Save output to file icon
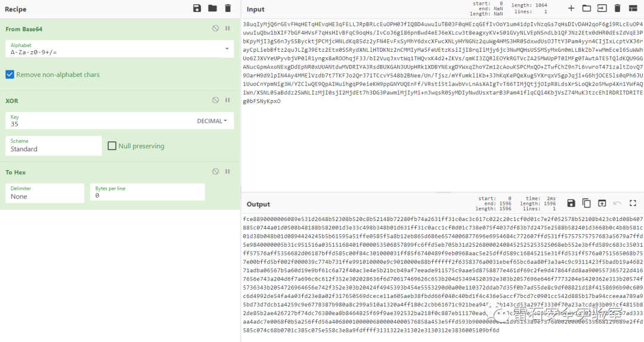Image resolution: width=644 pixels, height=342 pixels. pos(571,203)
